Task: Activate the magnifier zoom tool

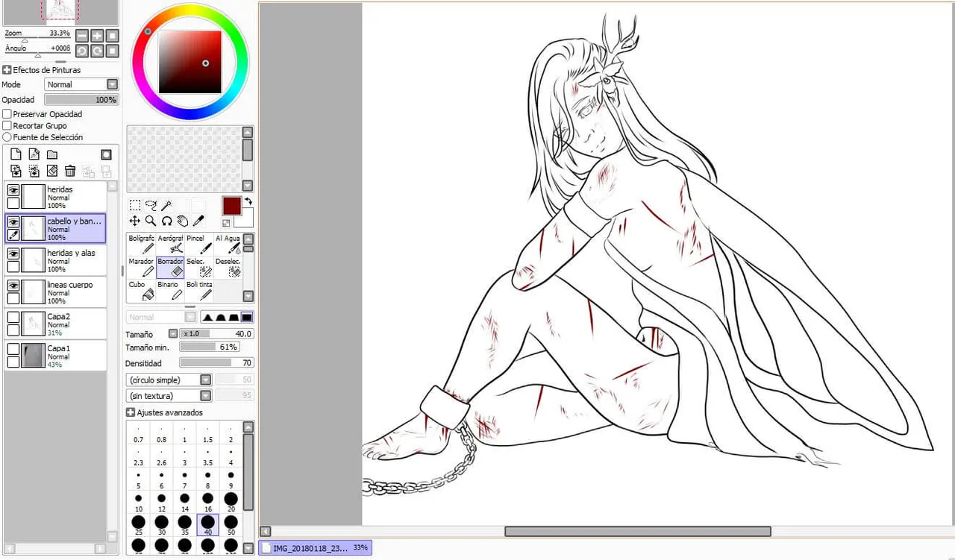Action: pyautogui.click(x=151, y=221)
